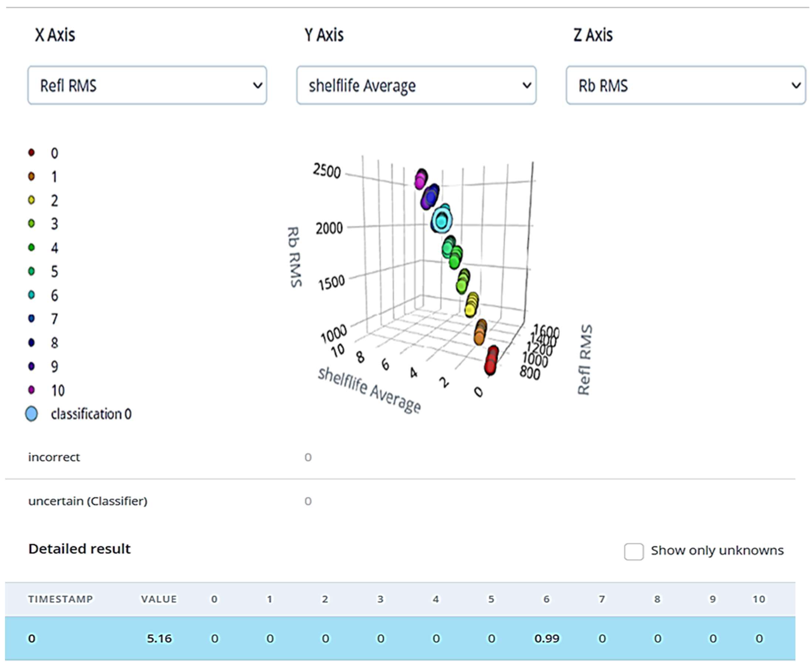
Task: Toggle legend entry 0 dark red marker
Action: tap(31, 153)
